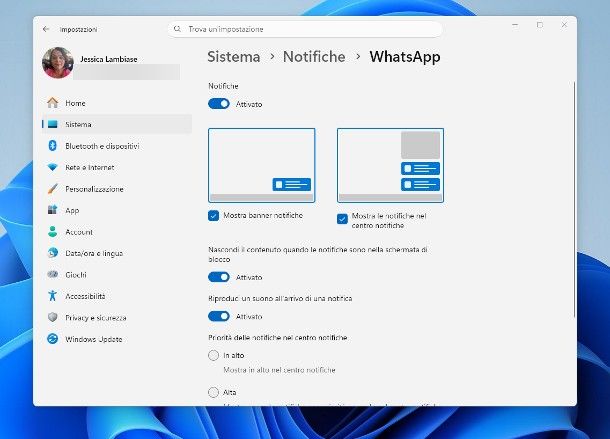This screenshot has height=439, width=610.
Task: Minimize the Impostazioni window
Action: point(515,25)
